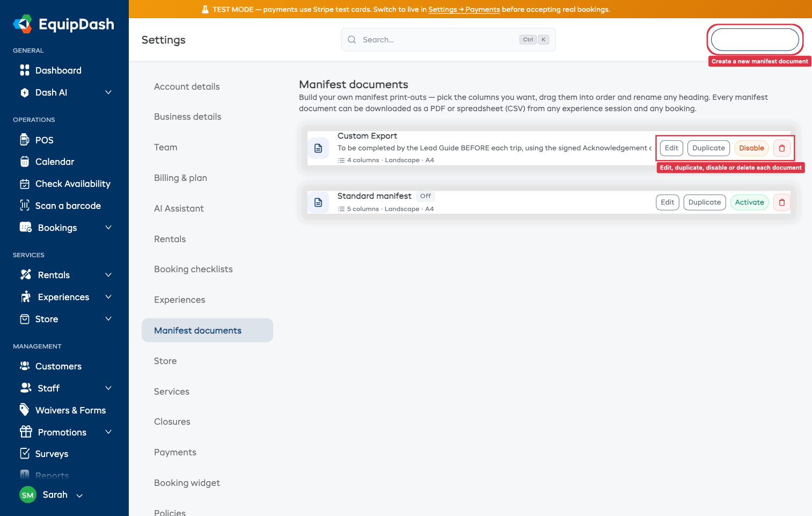Open Booking checklists settings tab

[207, 269]
